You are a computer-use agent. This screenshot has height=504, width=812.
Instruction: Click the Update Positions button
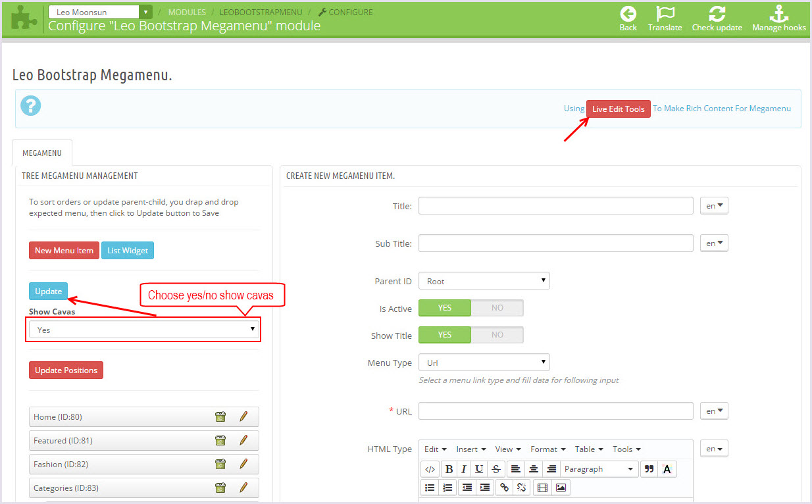[x=66, y=370]
